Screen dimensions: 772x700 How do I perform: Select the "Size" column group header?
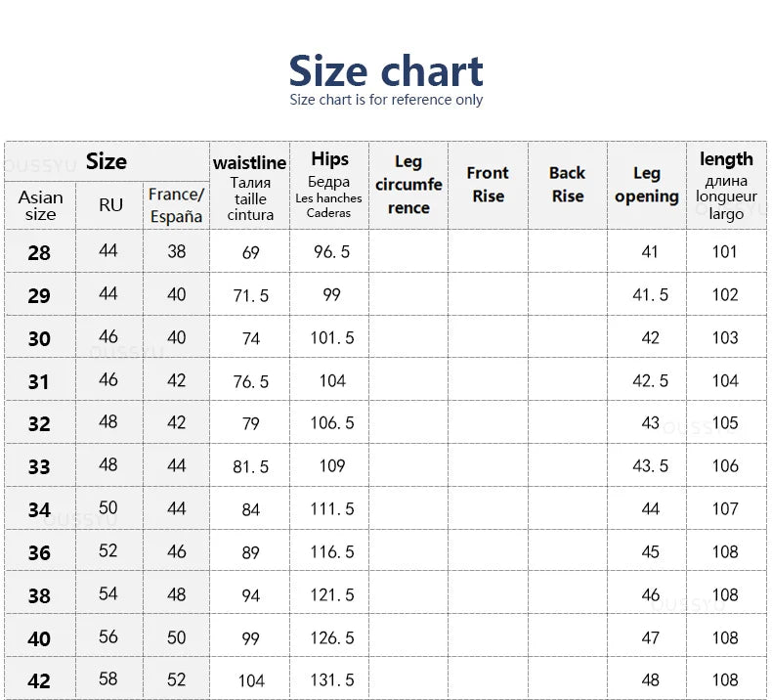point(106,161)
